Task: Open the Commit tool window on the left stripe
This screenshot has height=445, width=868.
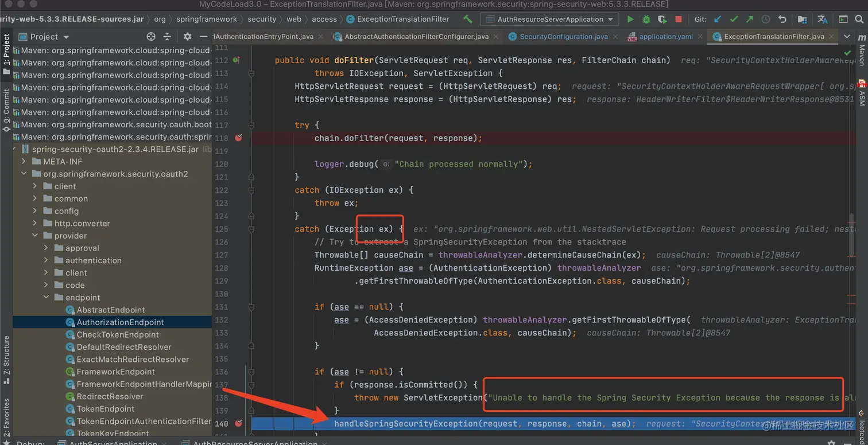Action: 6,110
